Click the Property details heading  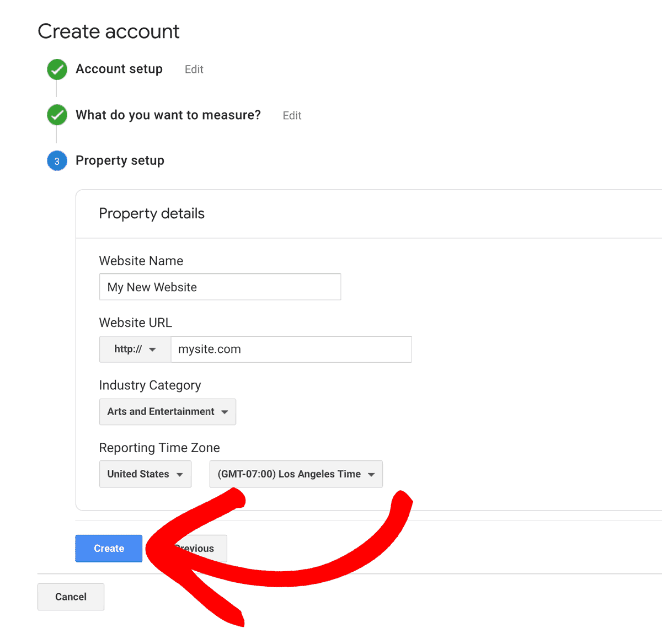[x=152, y=214]
